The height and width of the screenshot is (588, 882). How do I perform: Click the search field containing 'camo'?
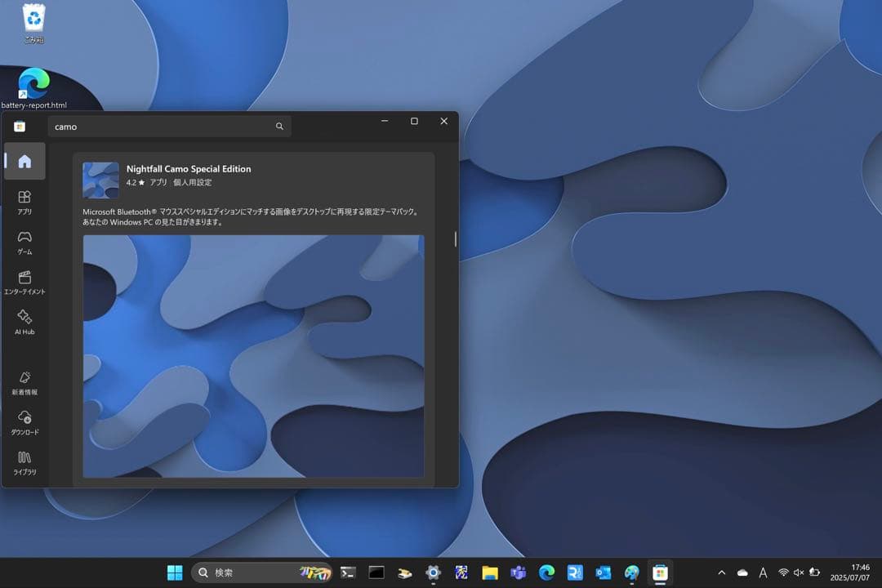(169, 127)
